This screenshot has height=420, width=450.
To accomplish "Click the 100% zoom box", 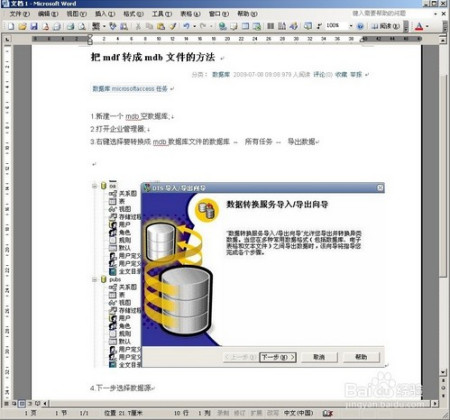I will 336,26.
